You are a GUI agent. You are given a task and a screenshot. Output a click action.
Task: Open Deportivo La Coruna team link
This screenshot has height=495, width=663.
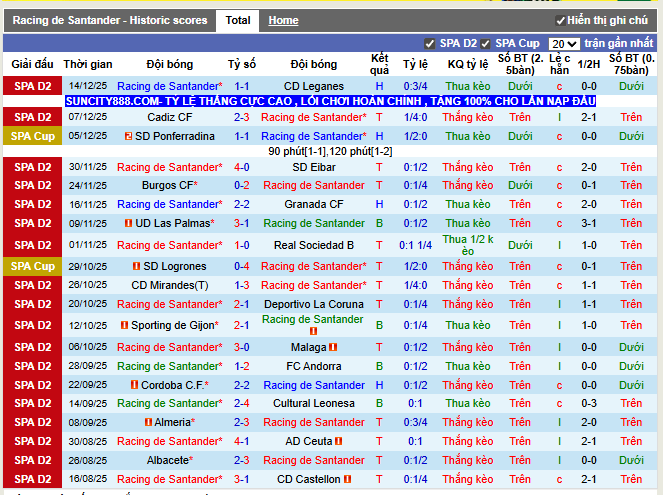313,304
